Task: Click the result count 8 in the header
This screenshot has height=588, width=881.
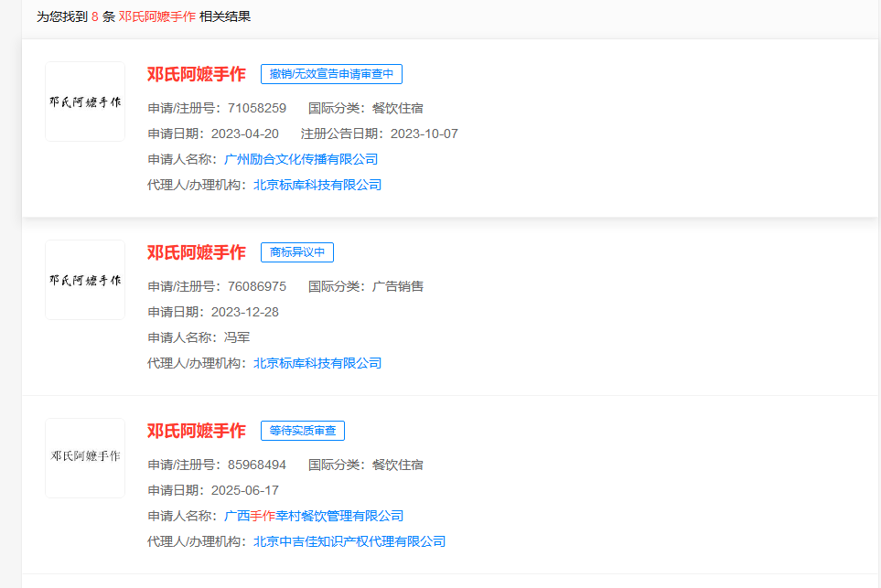Action: click(95, 16)
